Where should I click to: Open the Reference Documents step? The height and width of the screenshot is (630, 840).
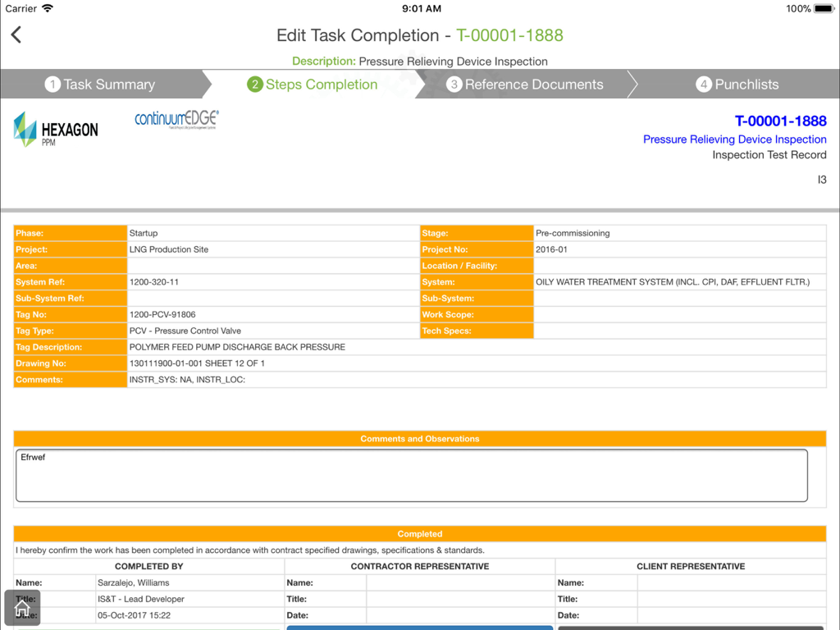point(534,84)
